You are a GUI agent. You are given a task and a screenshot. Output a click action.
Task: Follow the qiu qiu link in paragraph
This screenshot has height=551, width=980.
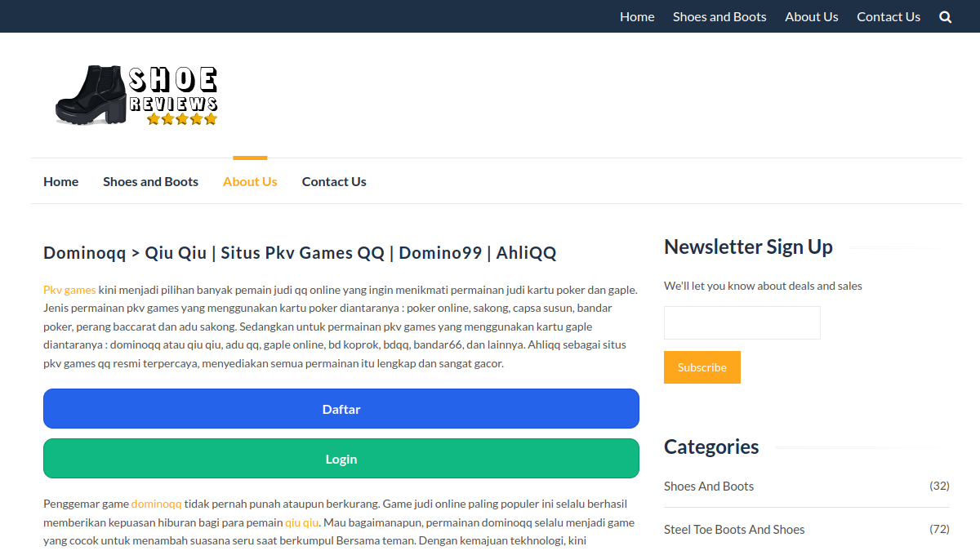click(x=302, y=522)
